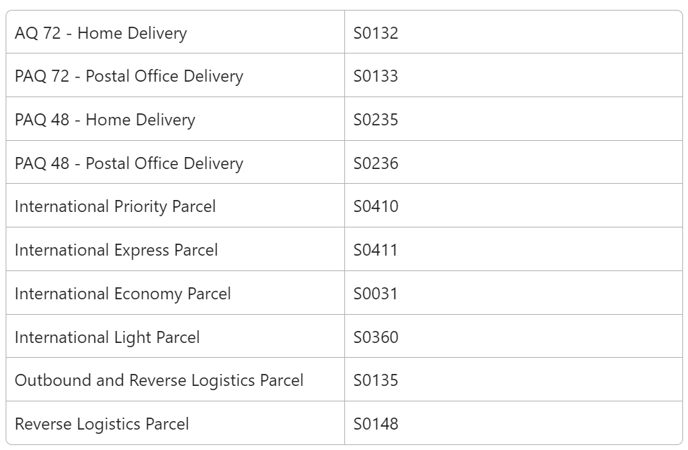Select the S0031 code cell
This screenshot has width=688, height=450.
[513, 293]
